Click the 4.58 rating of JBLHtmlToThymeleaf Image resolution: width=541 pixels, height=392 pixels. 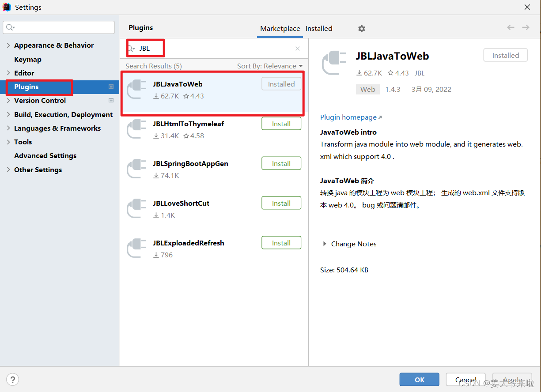point(193,136)
